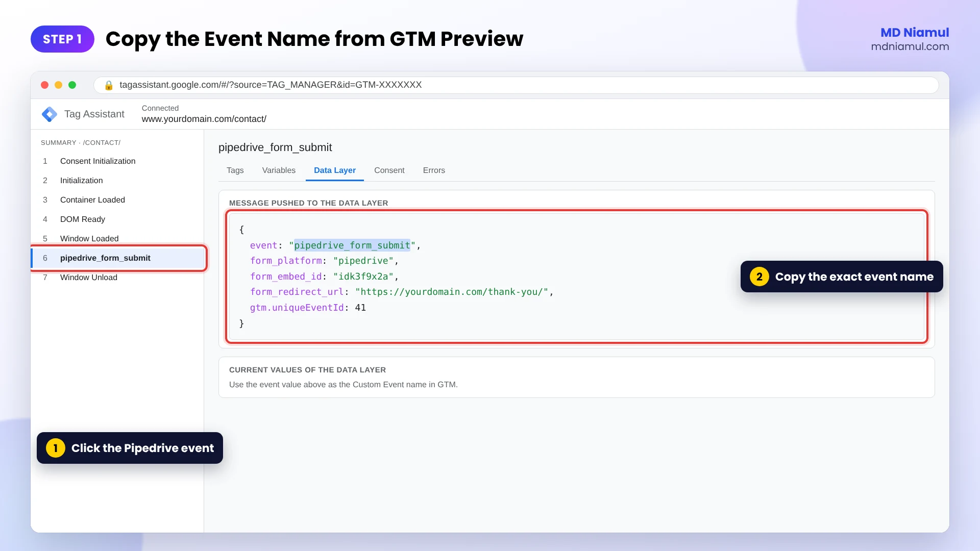Click the form_redirect_url thank-you value

[x=452, y=292]
